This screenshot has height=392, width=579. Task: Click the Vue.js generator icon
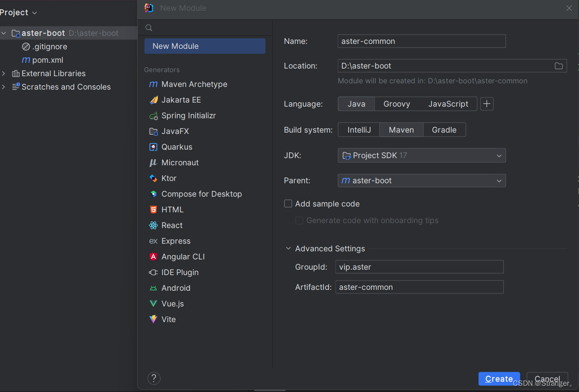click(153, 304)
